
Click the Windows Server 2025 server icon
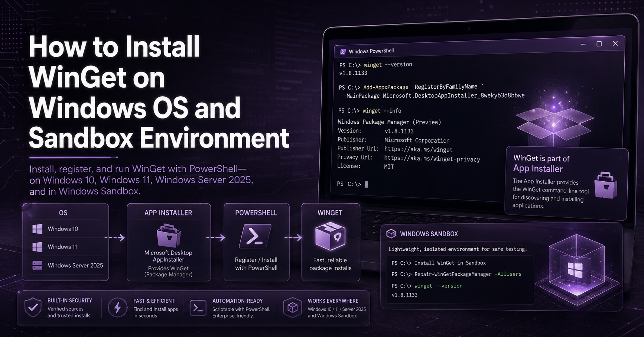(x=38, y=265)
